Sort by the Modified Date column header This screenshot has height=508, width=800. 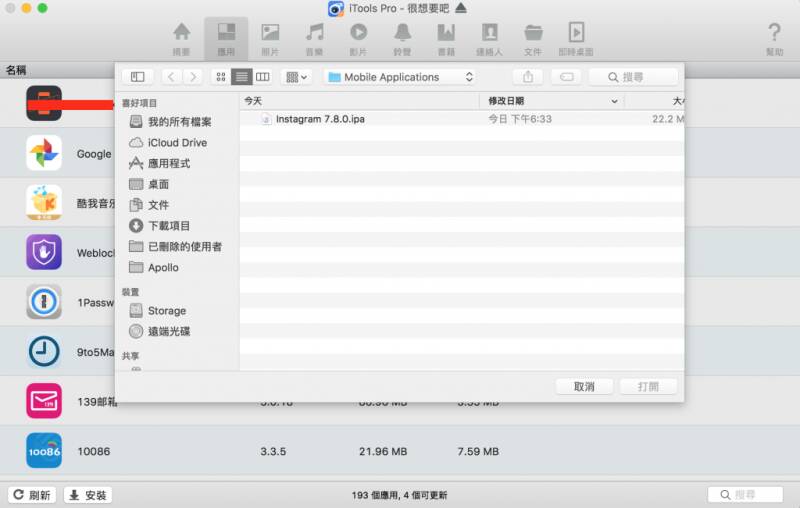click(552, 101)
